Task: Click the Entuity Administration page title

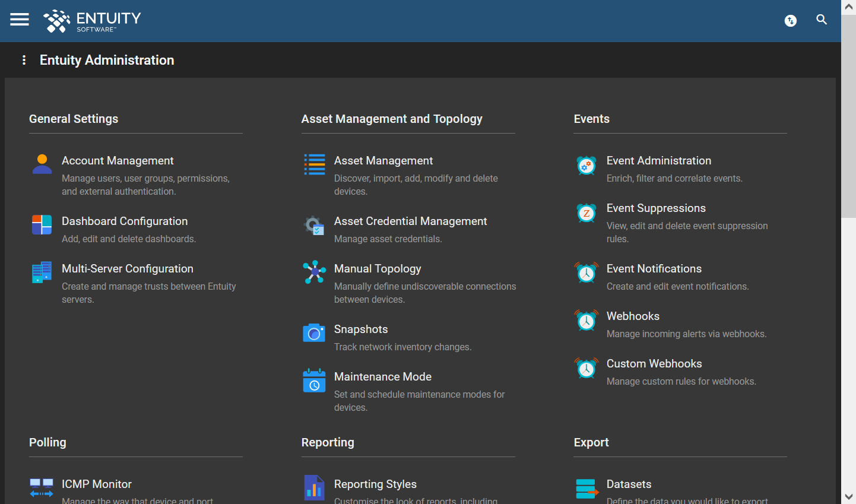Action: 107,60
